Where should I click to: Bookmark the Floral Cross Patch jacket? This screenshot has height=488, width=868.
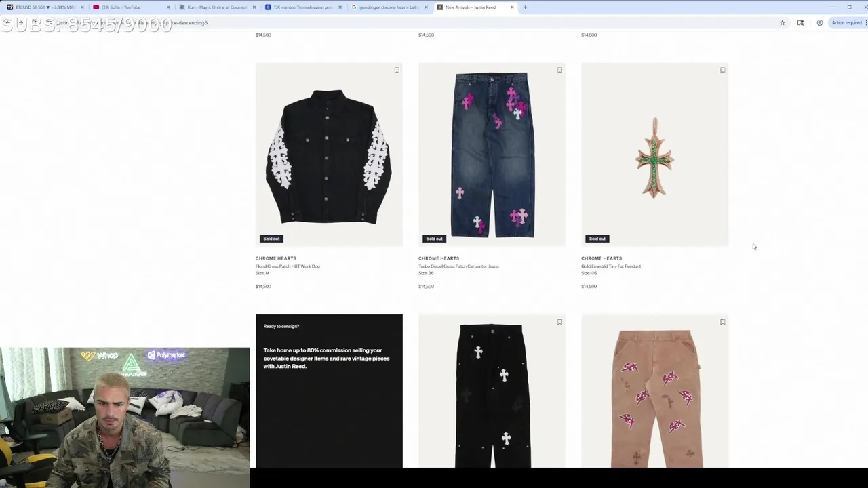(397, 70)
